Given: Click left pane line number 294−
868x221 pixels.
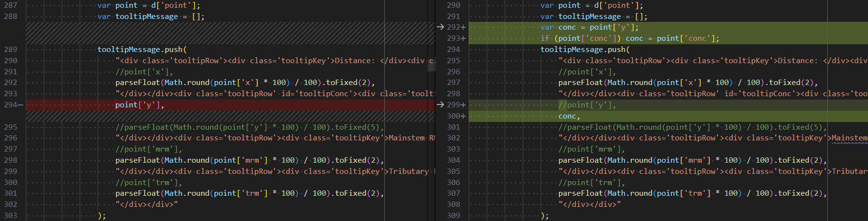Looking at the screenshot, I should pyautogui.click(x=13, y=105).
